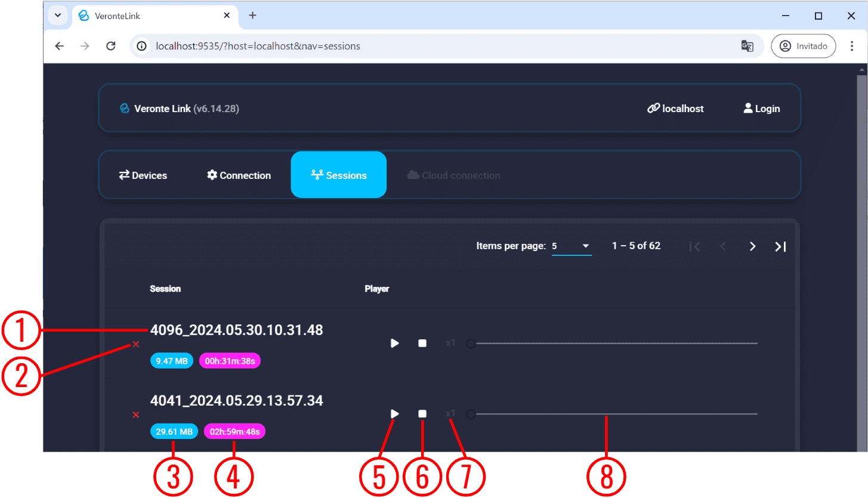Play session 4041_2024.05.29.13.57.34
868x498 pixels.
394,413
